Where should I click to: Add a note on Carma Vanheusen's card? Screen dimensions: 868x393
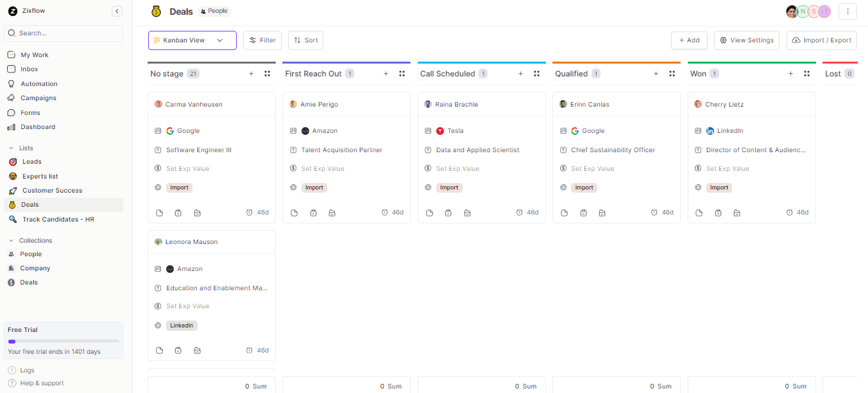pyautogui.click(x=159, y=212)
